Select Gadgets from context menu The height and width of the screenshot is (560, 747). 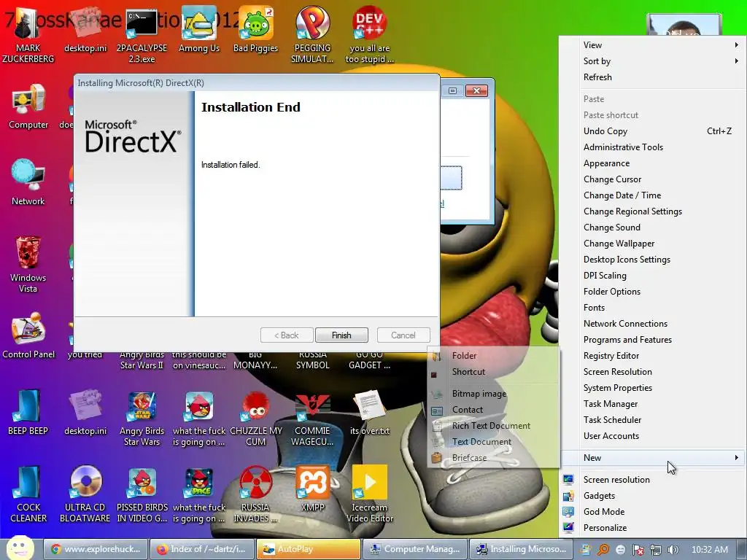click(653, 496)
